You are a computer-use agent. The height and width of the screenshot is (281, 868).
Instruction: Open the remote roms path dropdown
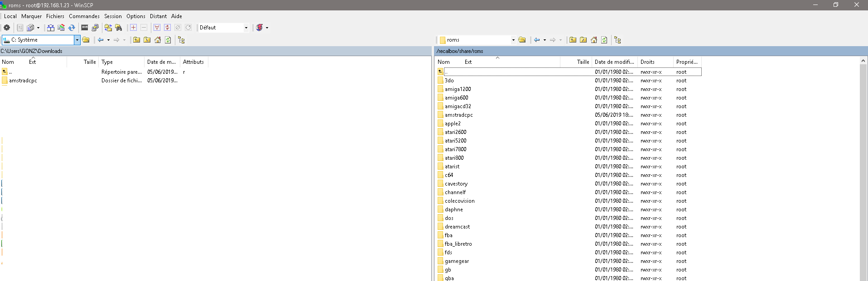(x=513, y=40)
